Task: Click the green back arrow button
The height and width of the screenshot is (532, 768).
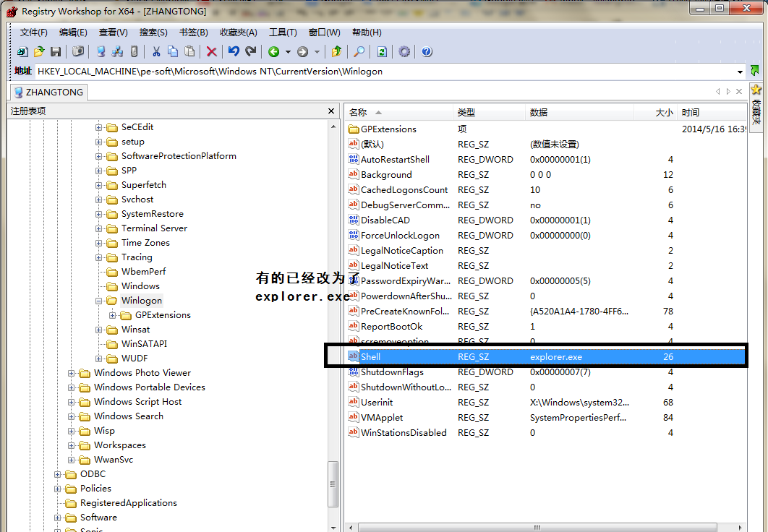Action: (274, 51)
